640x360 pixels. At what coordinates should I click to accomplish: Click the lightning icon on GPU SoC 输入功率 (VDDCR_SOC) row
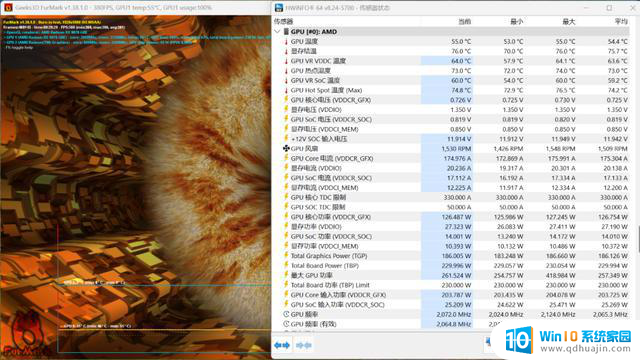click(286, 304)
